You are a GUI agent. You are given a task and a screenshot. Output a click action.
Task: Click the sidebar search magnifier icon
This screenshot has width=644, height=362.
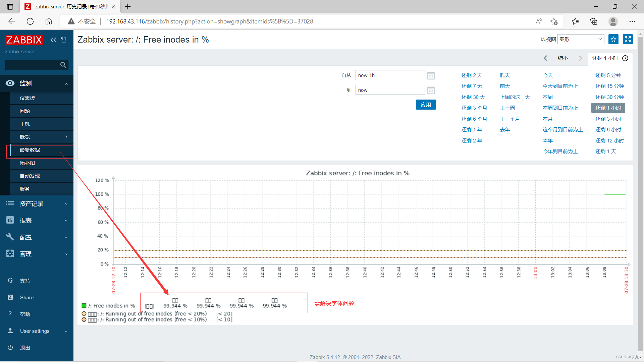[x=63, y=65]
